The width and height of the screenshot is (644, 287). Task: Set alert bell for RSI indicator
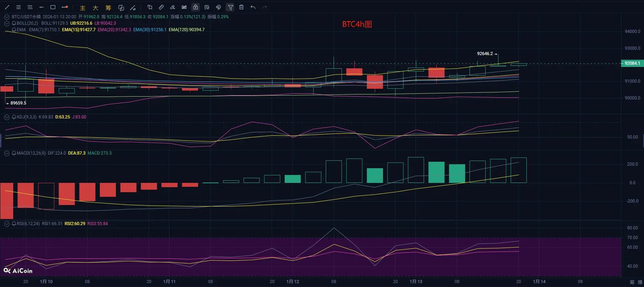click(14, 224)
